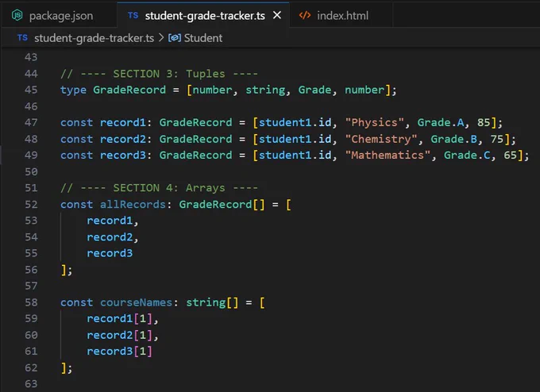The image size is (540, 392).
Task: Click the number 75 on line 48
Action: pyautogui.click(x=497, y=139)
